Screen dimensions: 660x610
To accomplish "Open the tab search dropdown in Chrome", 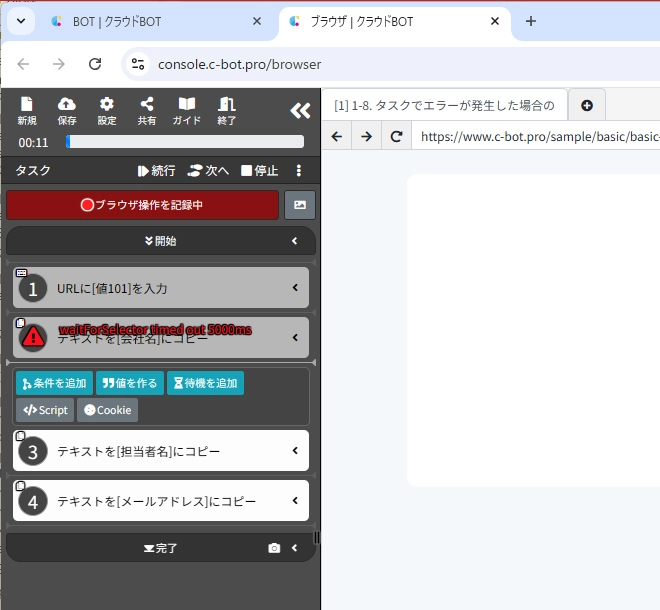I will pos(21,21).
